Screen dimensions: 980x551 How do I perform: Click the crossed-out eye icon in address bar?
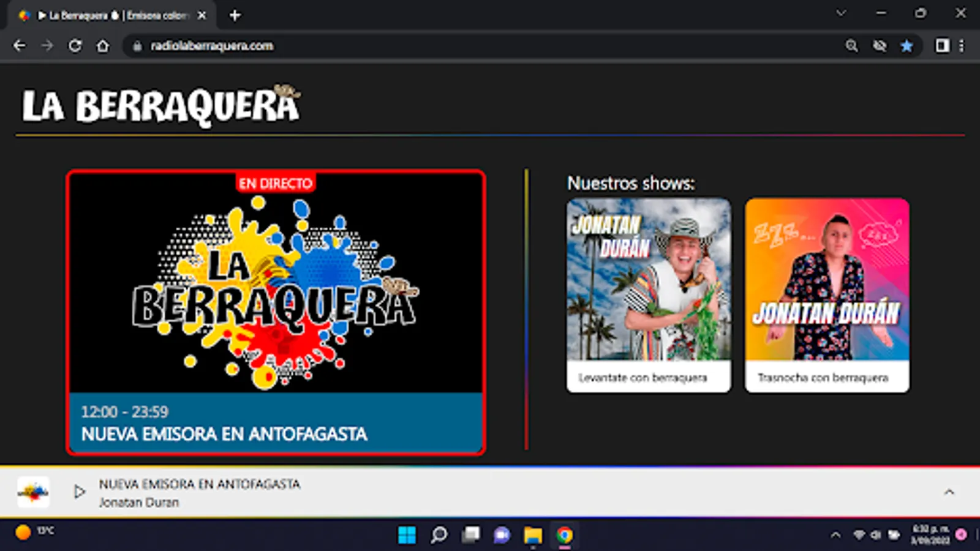[880, 46]
